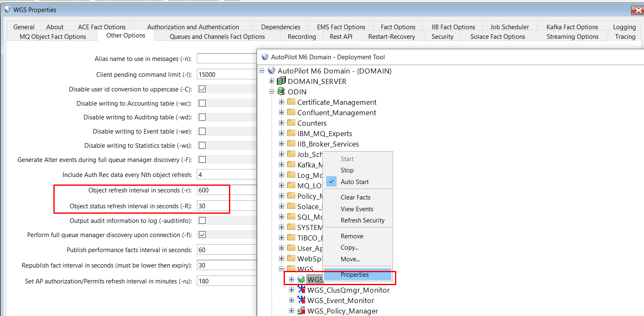Click the AP authorization refresh interval field
The width and height of the screenshot is (644, 316).
click(x=226, y=281)
